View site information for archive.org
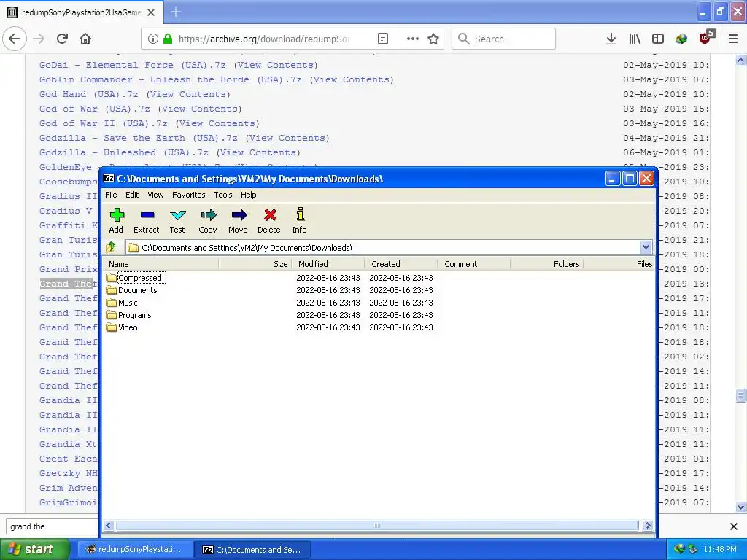 tap(153, 39)
